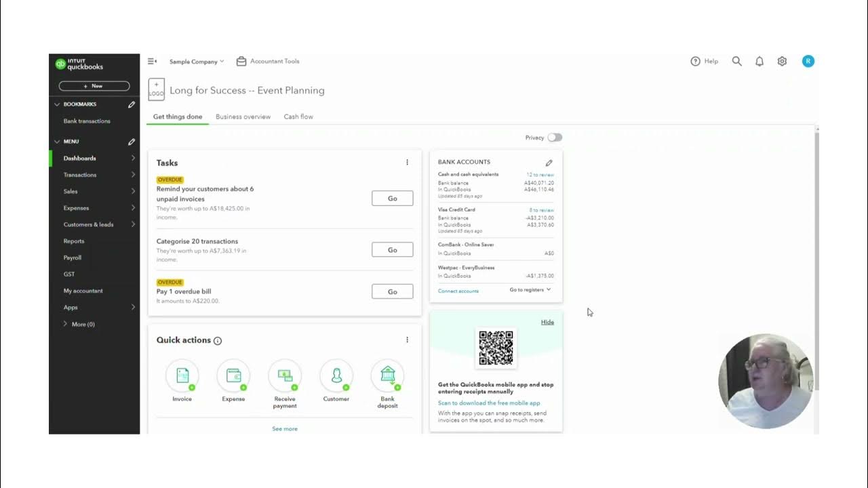Image resolution: width=868 pixels, height=488 pixels.
Task: Hide the mobile app promo card
Action: click(x=547, y=322)
